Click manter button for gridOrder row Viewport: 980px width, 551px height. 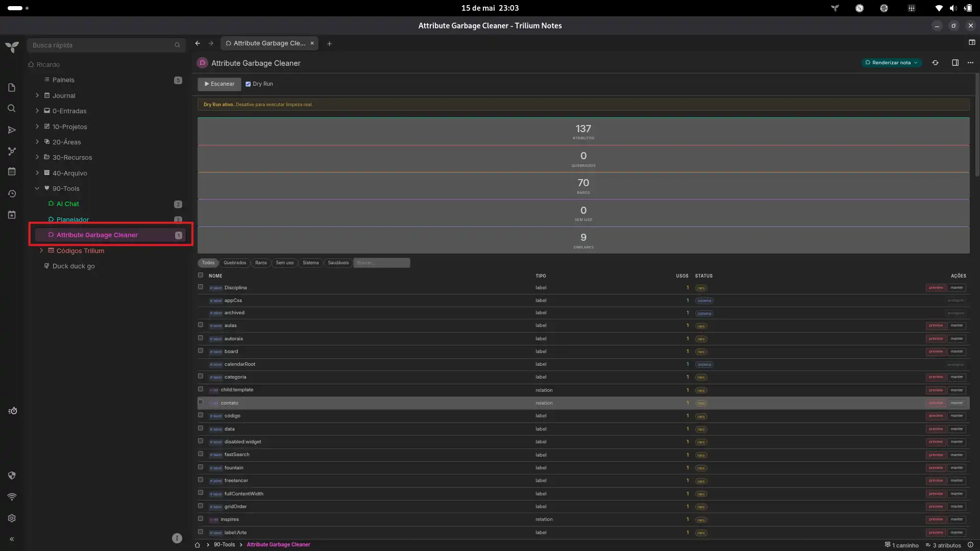coord(957,507)
